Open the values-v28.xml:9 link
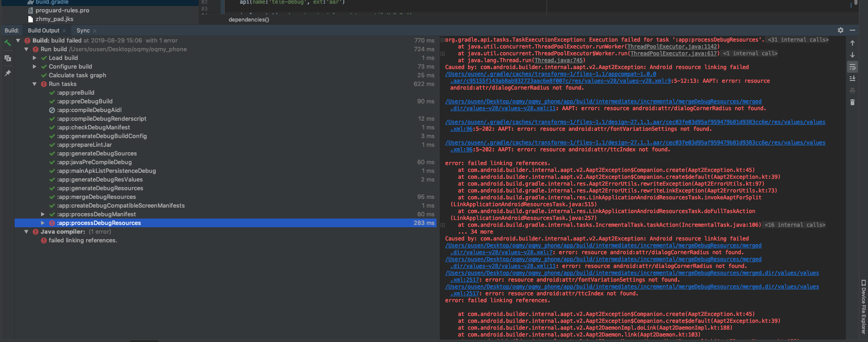This screenshot has height=342, width=868. (561, 81)
